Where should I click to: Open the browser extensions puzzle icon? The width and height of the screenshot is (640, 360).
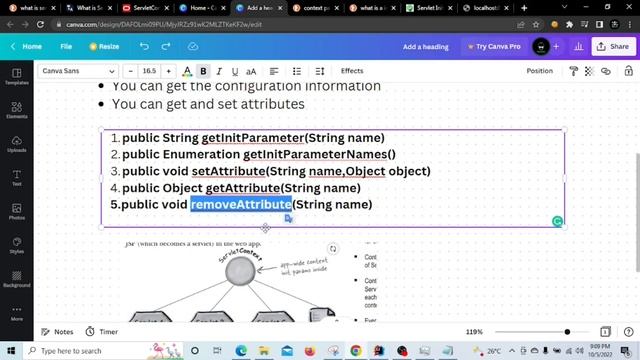click(569, 24)
